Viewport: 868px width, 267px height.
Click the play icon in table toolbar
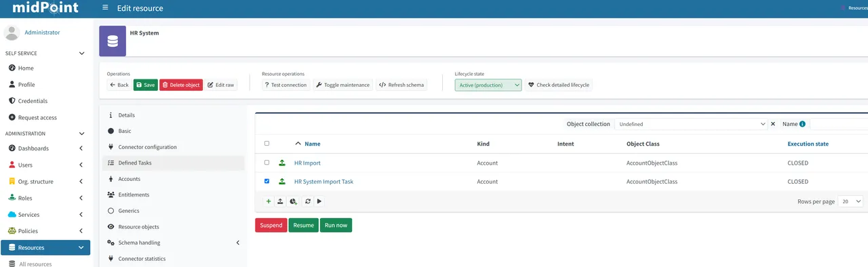tap(319, 201)
